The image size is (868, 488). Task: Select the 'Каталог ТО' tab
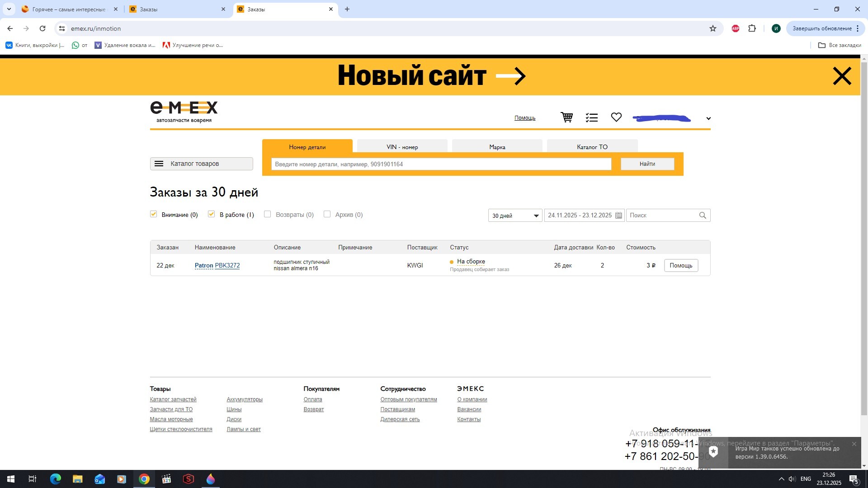pyautogui.click(x=592, y=147)
